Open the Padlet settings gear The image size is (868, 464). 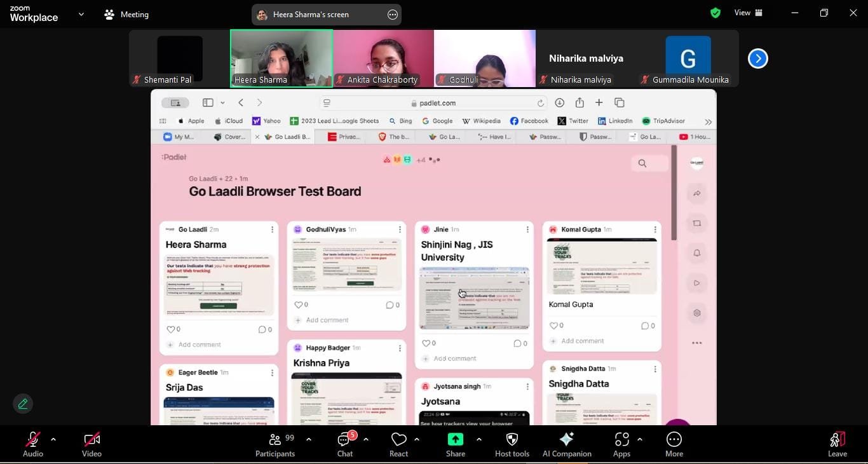coord(697,313)
